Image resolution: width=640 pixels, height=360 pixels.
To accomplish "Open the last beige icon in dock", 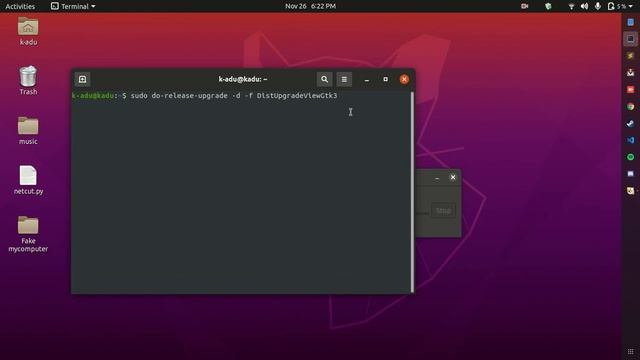I will [x=631, y=191].
